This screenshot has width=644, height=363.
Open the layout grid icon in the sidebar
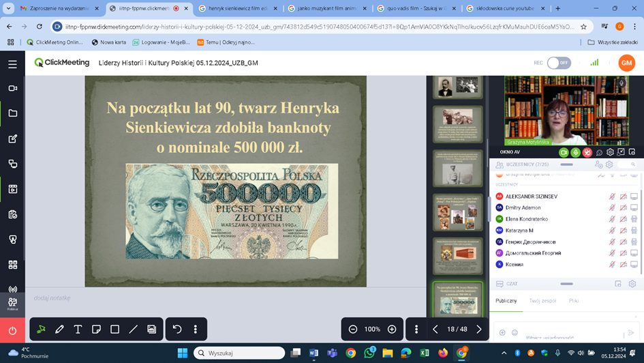pyautogui.click(x=12, y=265)
